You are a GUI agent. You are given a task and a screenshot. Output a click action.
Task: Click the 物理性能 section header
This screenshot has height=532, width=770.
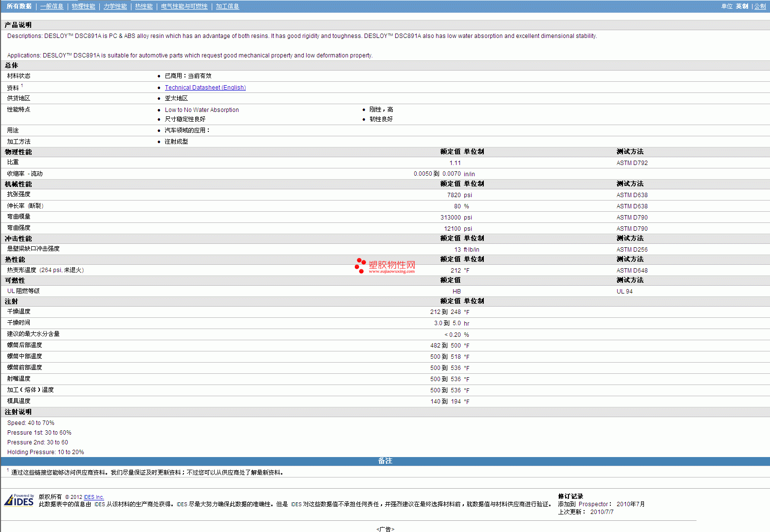tap(18, 152)
